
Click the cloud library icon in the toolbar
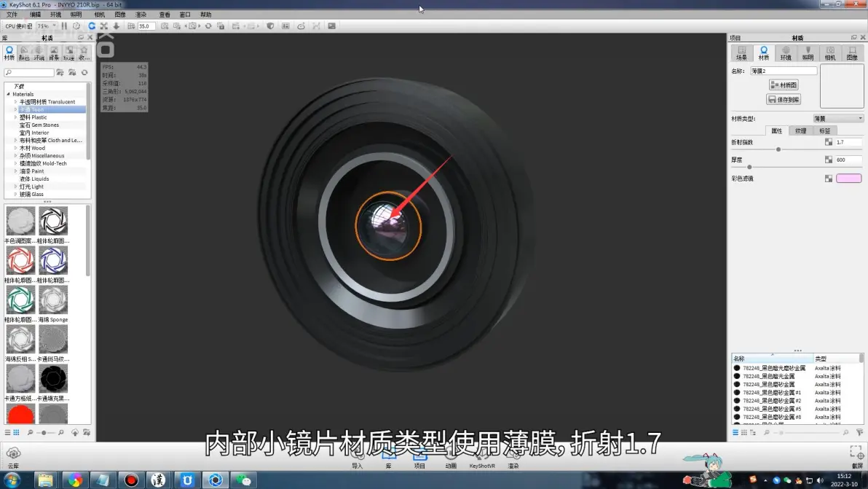coord(301,26)
